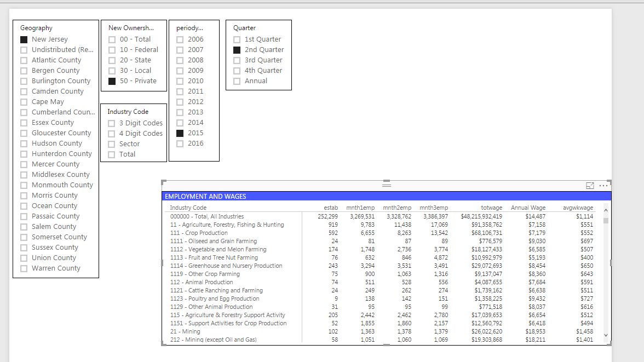This screenshot has height=362, width=644.
Task: Open Focus mode for the table visual
Action: tap(590, 185)
